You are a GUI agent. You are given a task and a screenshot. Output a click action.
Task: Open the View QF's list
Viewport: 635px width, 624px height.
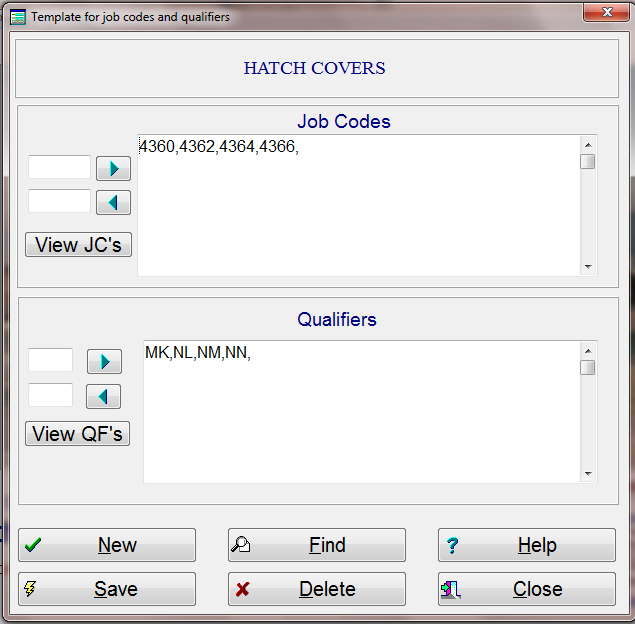coord(77,434)
